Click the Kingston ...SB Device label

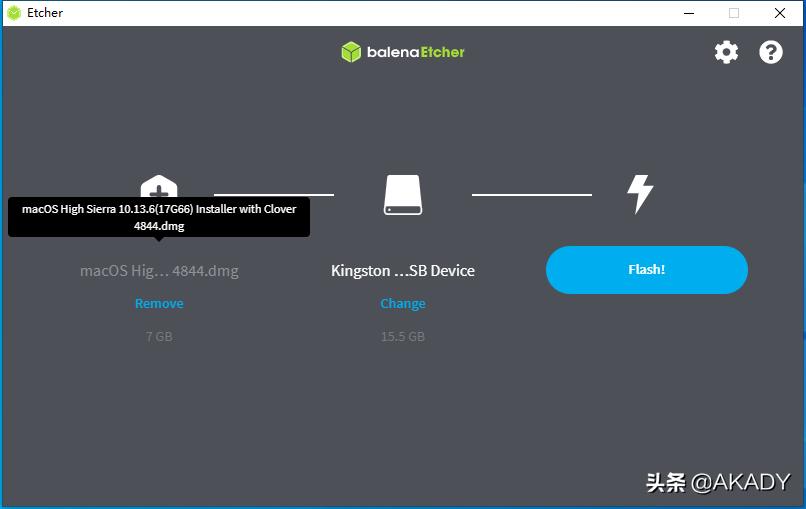pyautogui.click(x=402, y=270)
